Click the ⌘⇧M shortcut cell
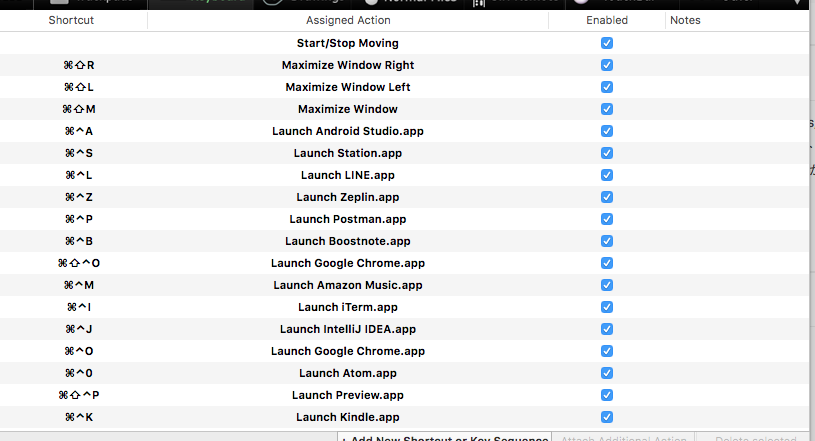 tap(79, 109)
